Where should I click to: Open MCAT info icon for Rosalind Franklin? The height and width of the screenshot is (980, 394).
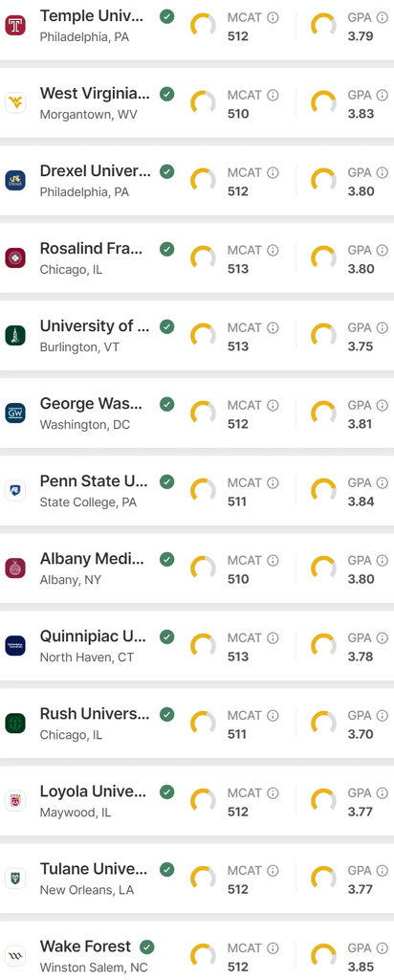tap(273, 250)
